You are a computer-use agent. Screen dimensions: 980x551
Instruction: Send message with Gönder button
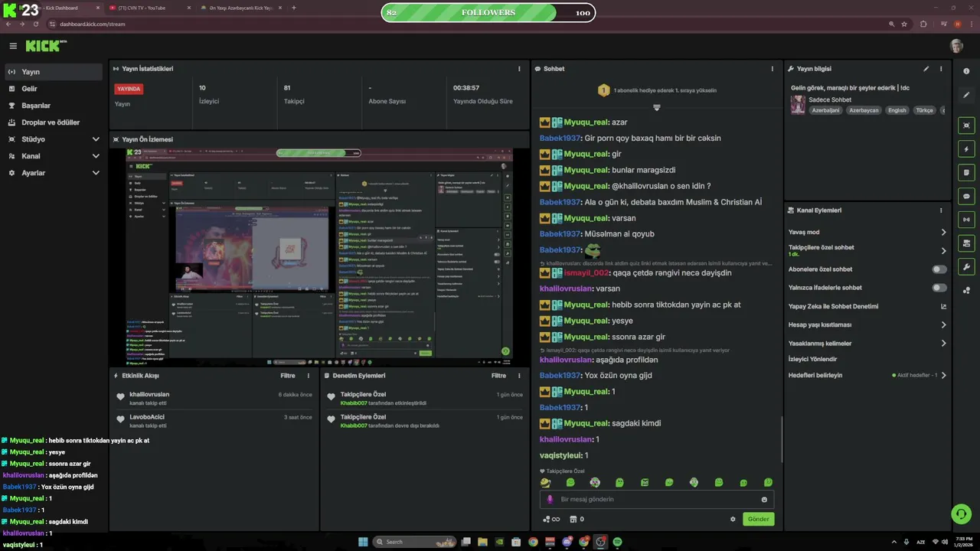[x=758, y=519]
